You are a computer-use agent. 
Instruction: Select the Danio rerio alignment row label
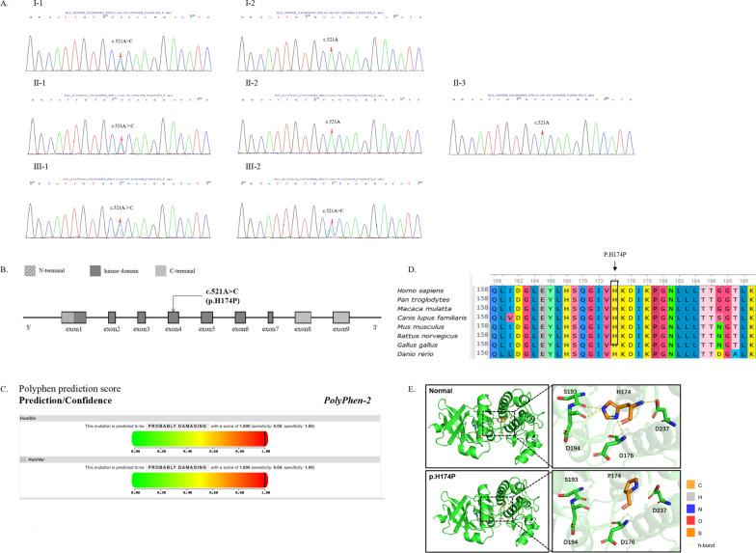point(415,353)
